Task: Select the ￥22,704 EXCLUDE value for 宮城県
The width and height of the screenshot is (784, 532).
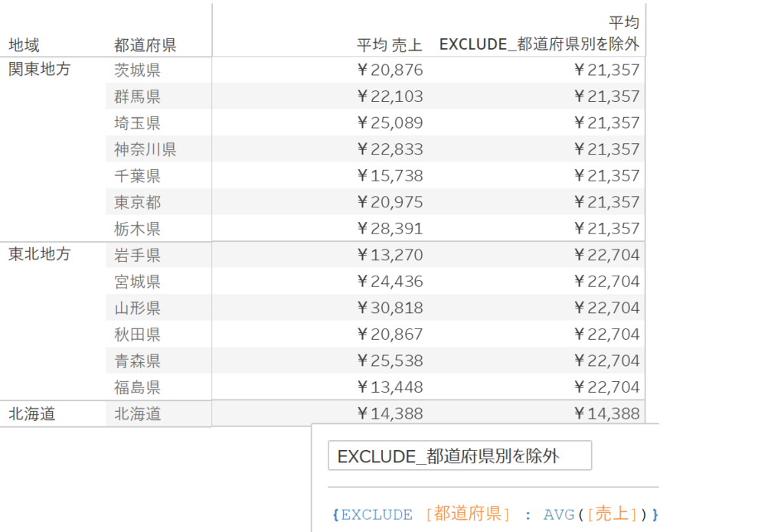Action: [606, 281]
